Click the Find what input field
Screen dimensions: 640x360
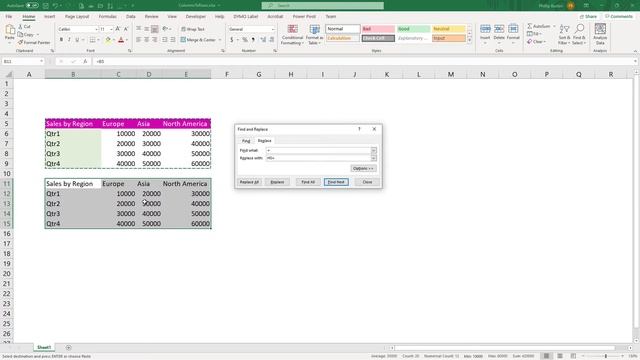click(318, 151)
